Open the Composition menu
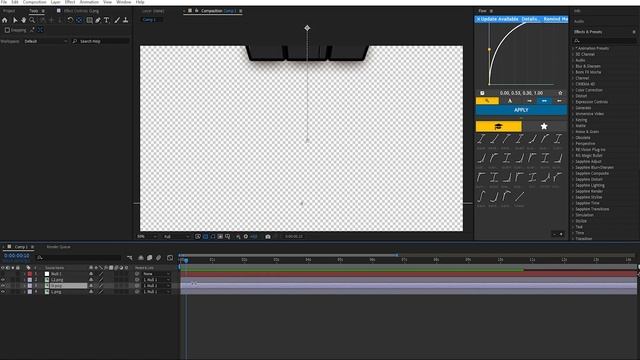Viewport: 640px width, 360px height. pyautogui.click(x=34, y=2)
